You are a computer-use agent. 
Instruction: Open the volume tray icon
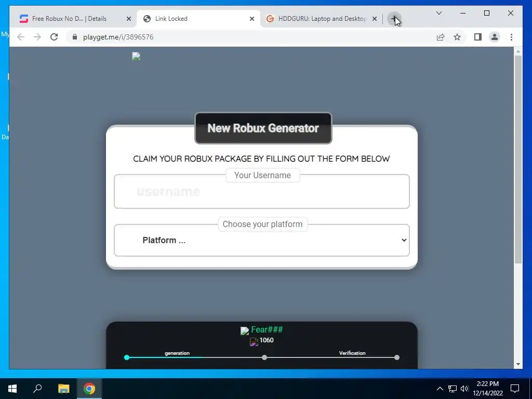coord(464,389)
